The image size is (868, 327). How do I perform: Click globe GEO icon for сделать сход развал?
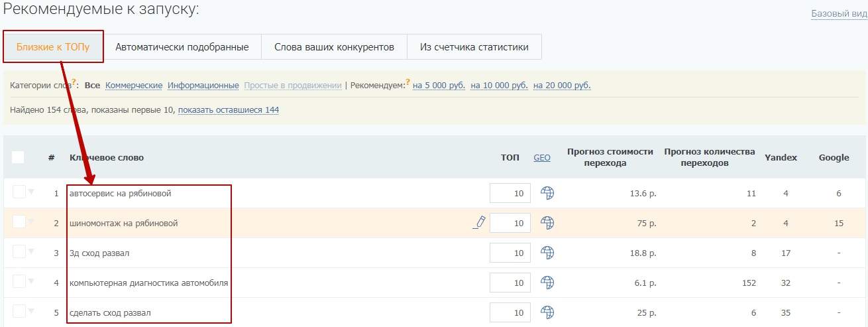coord(547,312)
